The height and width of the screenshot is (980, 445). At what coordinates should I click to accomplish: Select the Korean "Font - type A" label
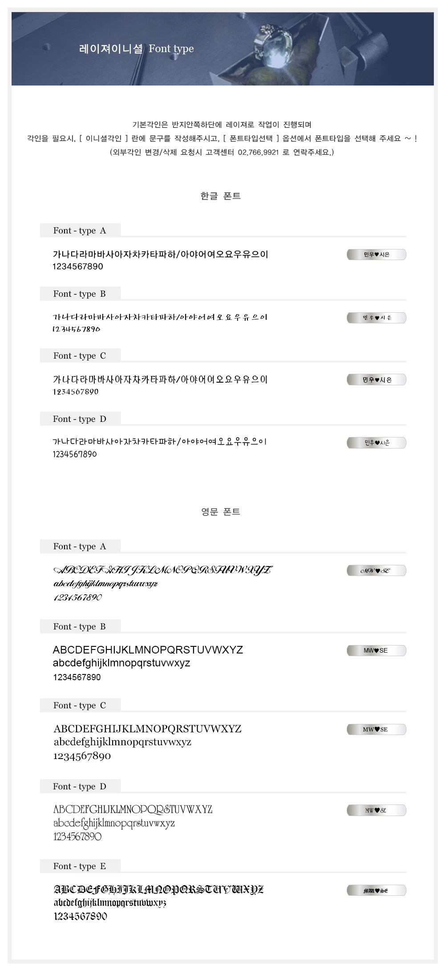[x=80, y=231]
